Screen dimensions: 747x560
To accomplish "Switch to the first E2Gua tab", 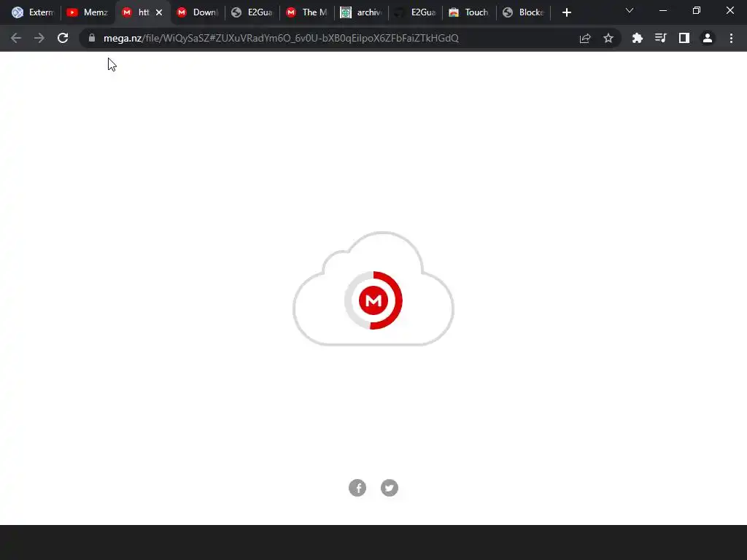I will click(x=252, y=12).
